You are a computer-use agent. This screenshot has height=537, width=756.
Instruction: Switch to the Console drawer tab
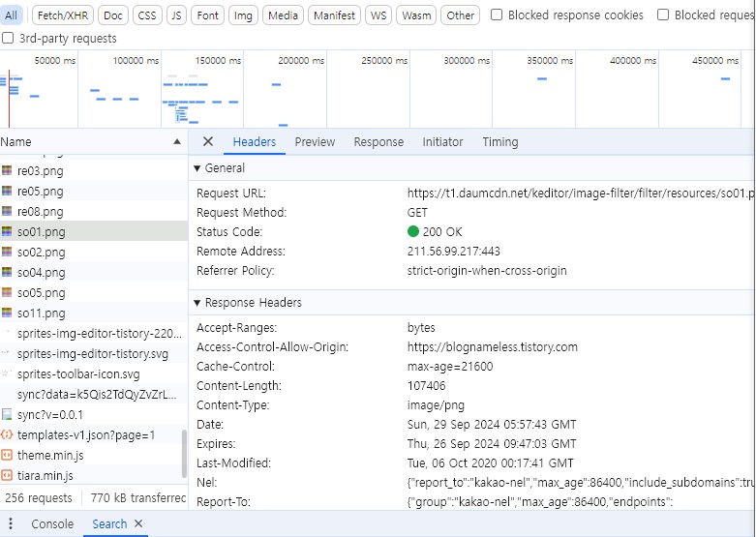pos(52,523)
